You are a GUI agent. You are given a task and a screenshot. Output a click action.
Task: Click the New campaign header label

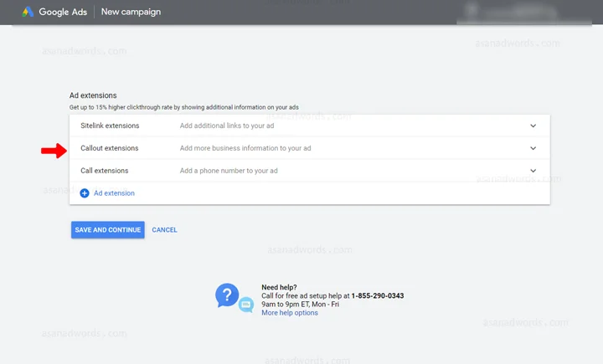[x=131, y=12]
